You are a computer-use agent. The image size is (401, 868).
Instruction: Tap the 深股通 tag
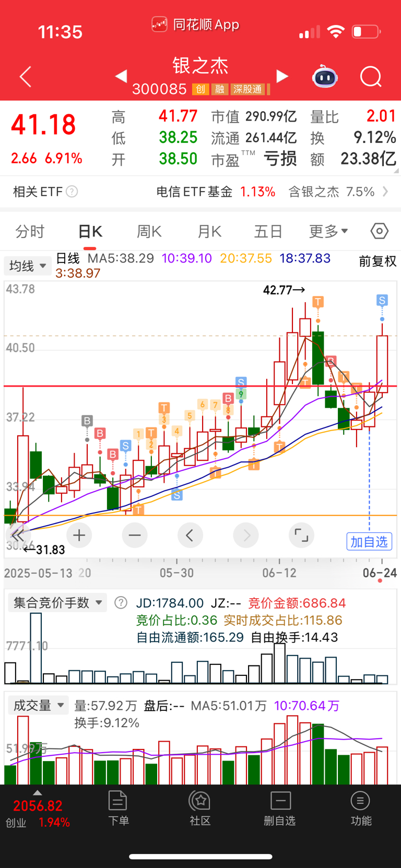tap(248, 89)
